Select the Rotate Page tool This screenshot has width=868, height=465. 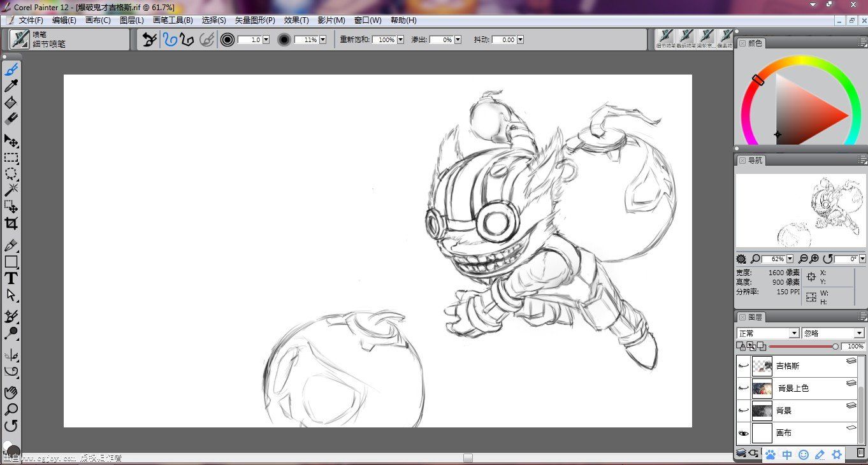[x=11, y=426]
